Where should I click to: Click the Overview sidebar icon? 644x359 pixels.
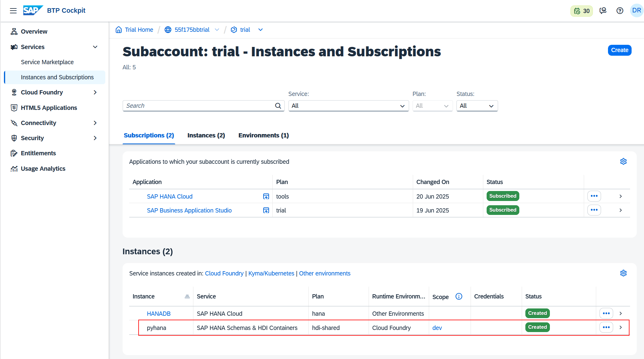click(14, 31)
